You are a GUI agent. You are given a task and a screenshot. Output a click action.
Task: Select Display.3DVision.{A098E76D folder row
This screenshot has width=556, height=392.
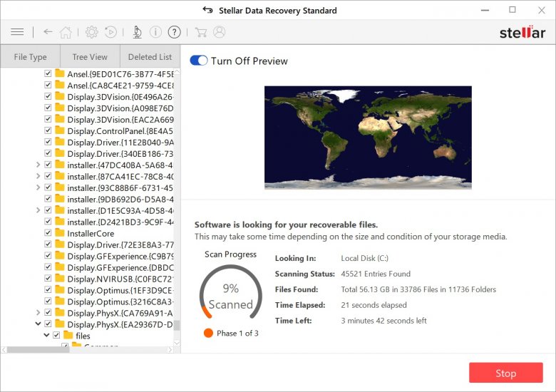click(x=109, y=108)
